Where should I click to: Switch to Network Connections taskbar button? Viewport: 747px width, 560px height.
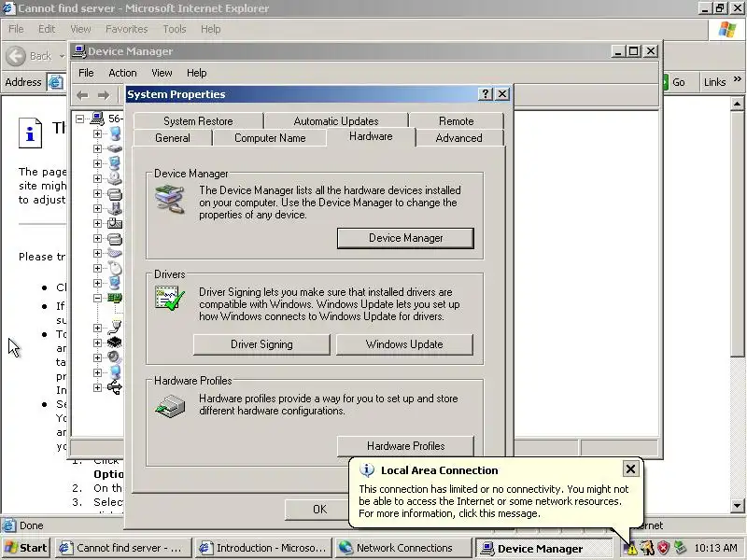402,548
